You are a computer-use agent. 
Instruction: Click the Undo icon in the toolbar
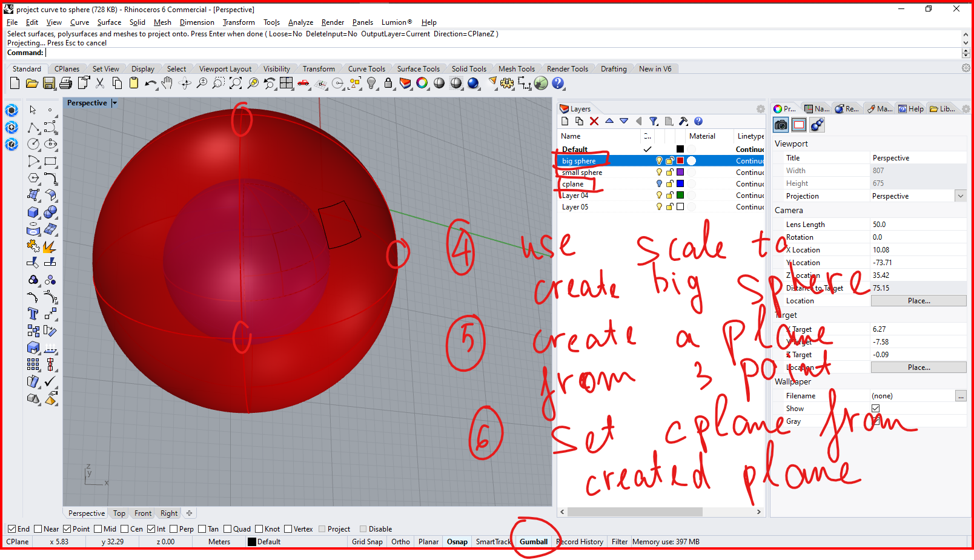pyautogui.click(x=150, y=84)
